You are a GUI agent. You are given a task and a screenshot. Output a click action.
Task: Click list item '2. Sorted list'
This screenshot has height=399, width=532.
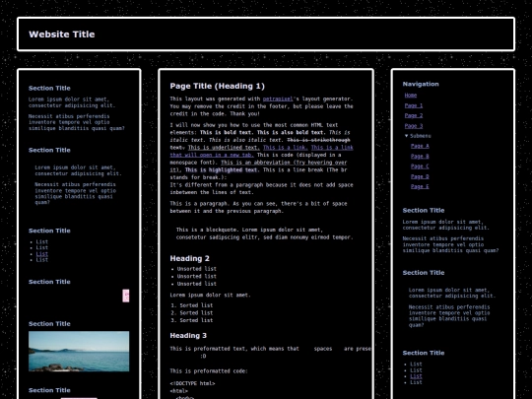(x=192, y=313)
